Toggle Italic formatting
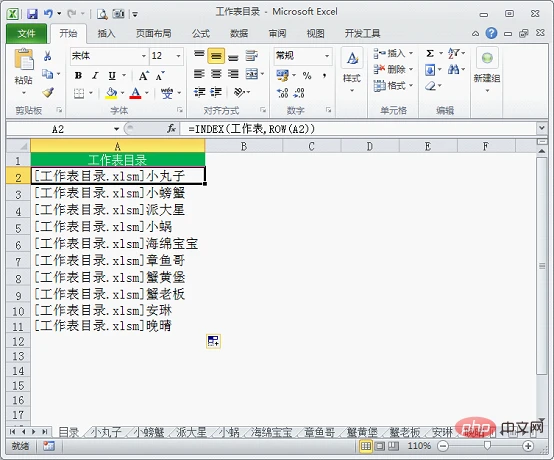This screenshot has height=460, width=554. 95,76
